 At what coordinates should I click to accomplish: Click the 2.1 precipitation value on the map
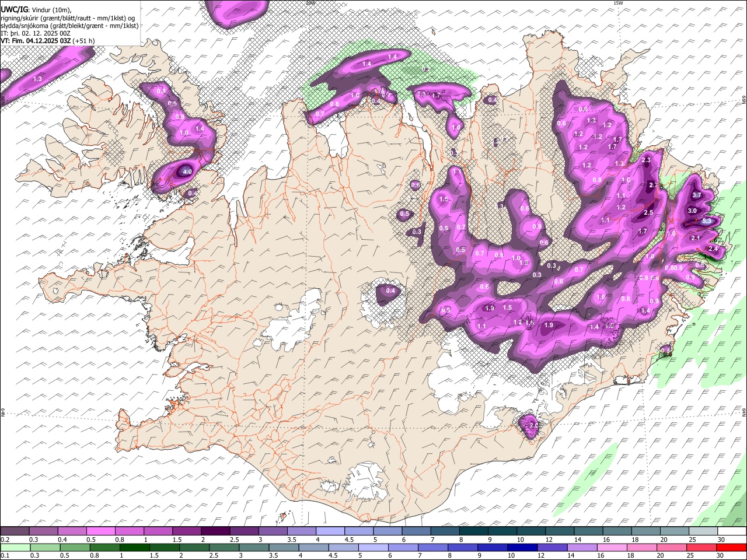[695, 238]
